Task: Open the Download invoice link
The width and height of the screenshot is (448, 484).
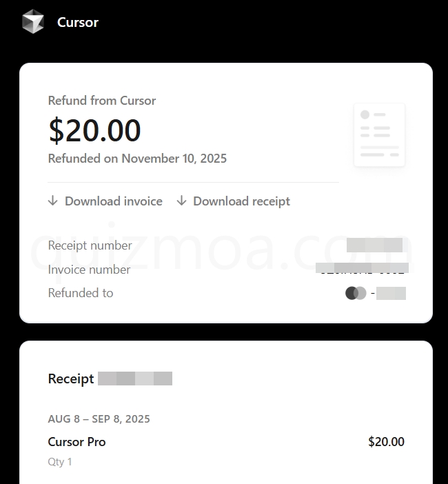Action: coord(113,201)
